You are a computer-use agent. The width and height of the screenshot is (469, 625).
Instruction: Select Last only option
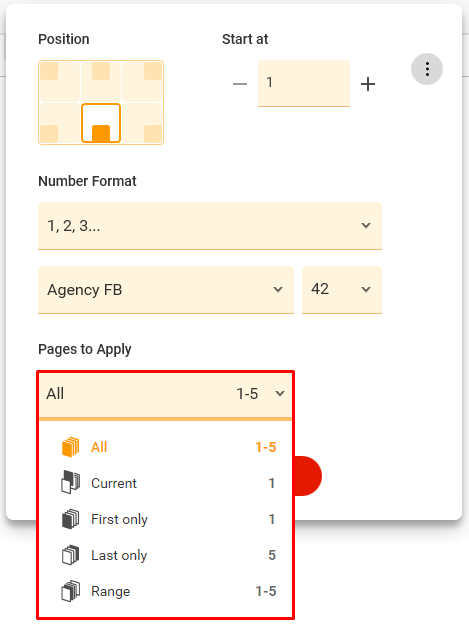pyautogui.click(x=165, y=555)
